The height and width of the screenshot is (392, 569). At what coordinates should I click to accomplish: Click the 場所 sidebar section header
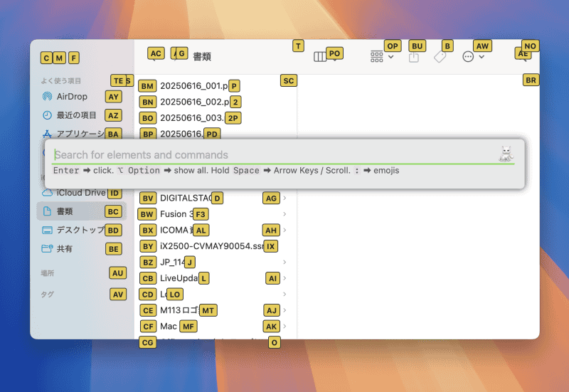click(x=47, y=273)
